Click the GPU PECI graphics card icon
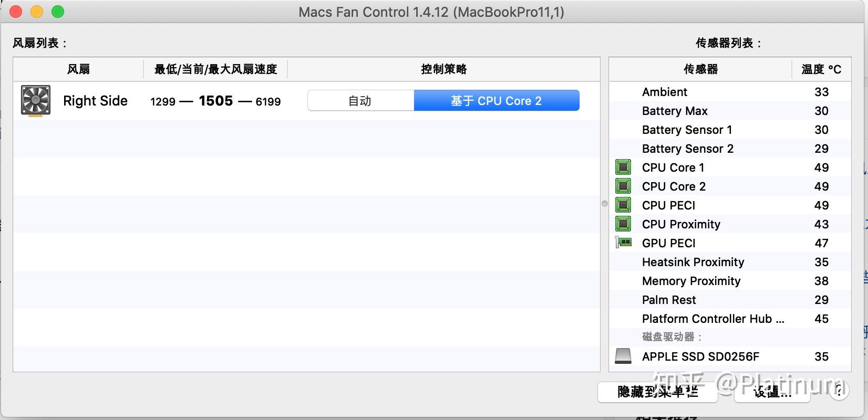Screen dimensions: 868x420 623,243
